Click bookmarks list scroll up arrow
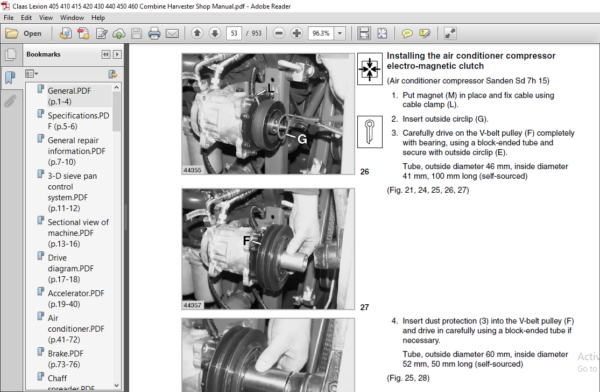Screen dimensions: 600x392 [117, 87]
